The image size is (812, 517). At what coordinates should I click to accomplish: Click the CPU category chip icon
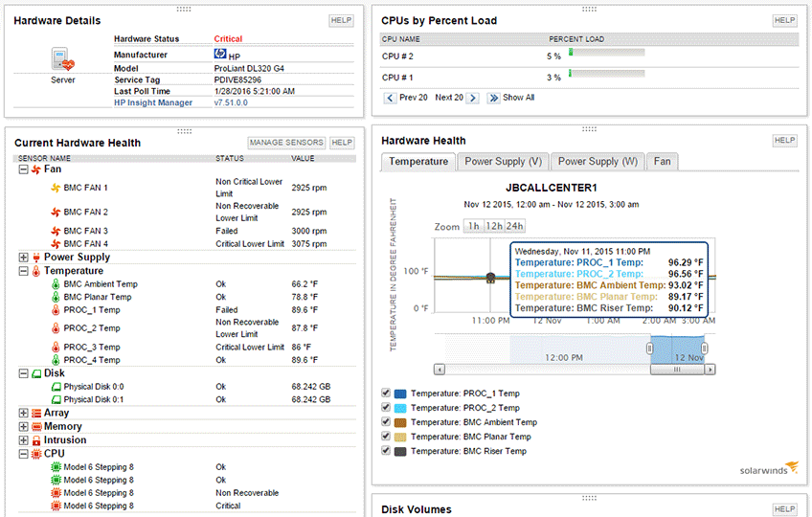(x=36, y=454)
